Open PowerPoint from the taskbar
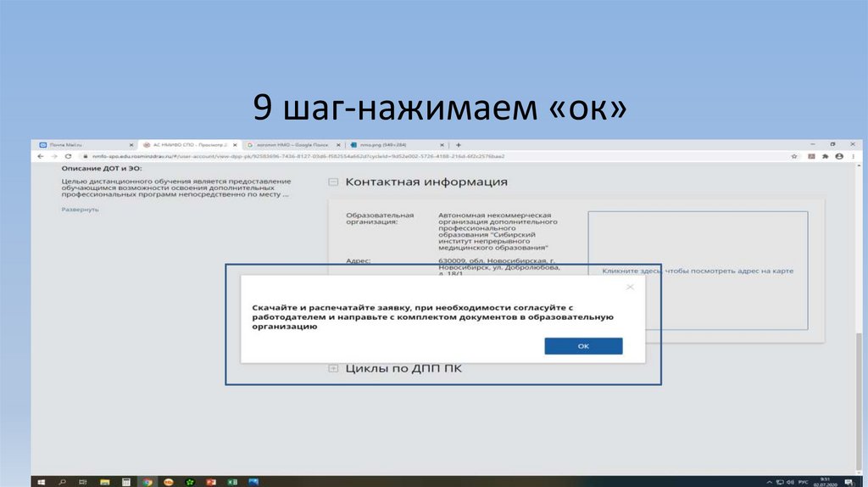The width and height of the screenshot is (868, 487). point(211,482)
